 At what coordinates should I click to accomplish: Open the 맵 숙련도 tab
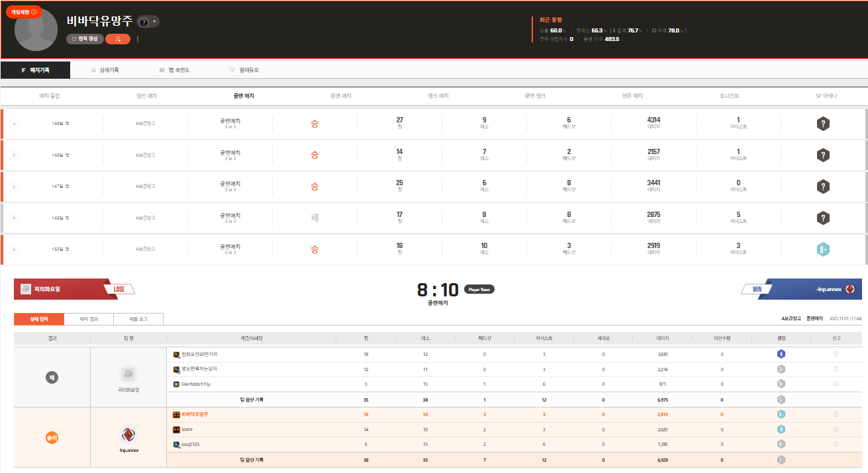click(175, 69)
